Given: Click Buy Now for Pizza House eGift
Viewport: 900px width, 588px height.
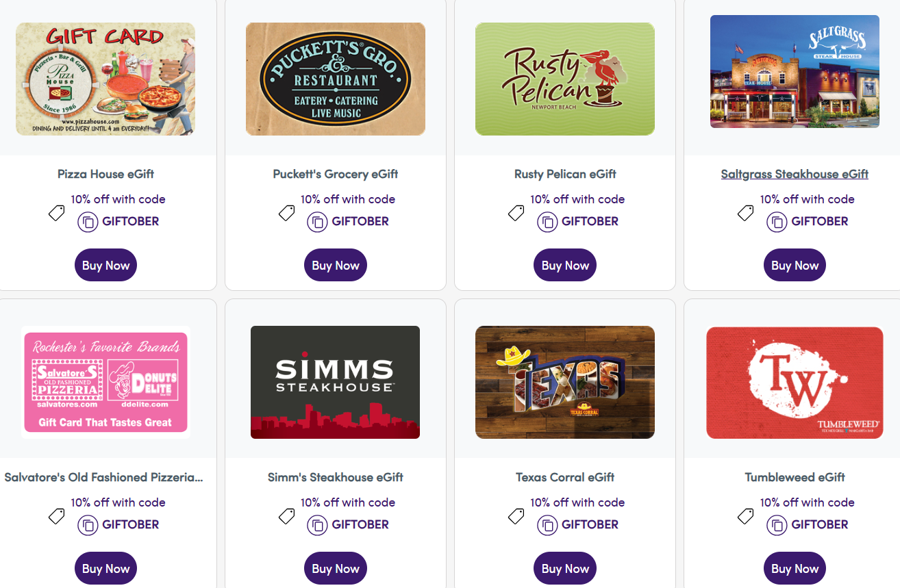Looking at the screenshot, I should point(105,265).
